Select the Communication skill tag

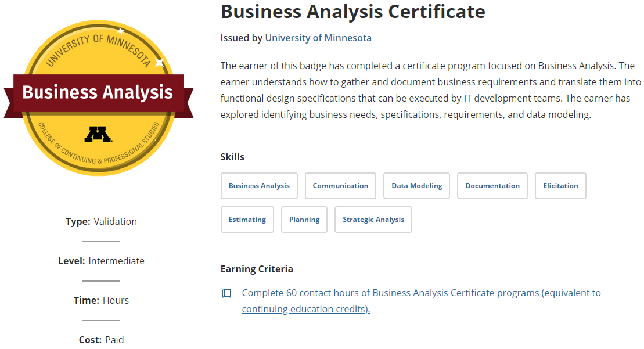click(x=340, y=185)
